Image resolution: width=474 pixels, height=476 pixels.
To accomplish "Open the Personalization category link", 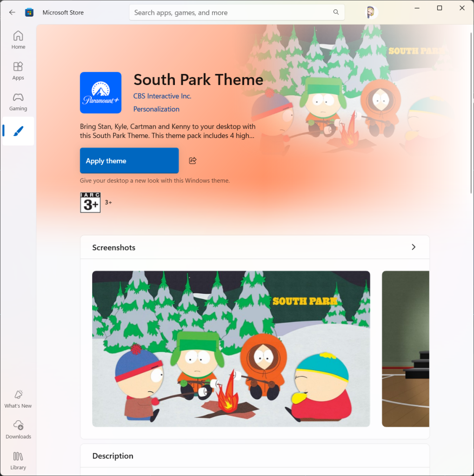I will click(156, 109).
